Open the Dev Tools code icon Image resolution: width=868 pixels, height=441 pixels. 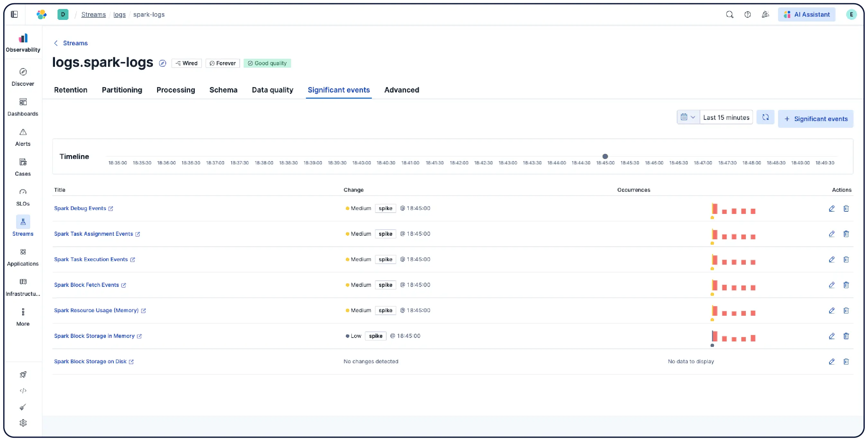[22, 391]
